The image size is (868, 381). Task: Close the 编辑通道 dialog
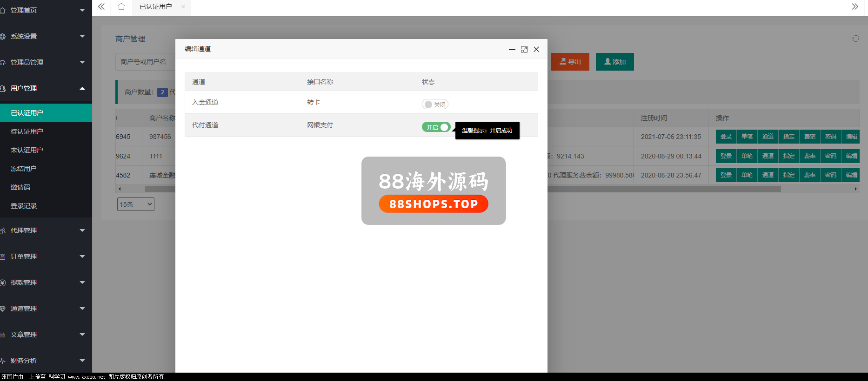click(x=536, y=49)
